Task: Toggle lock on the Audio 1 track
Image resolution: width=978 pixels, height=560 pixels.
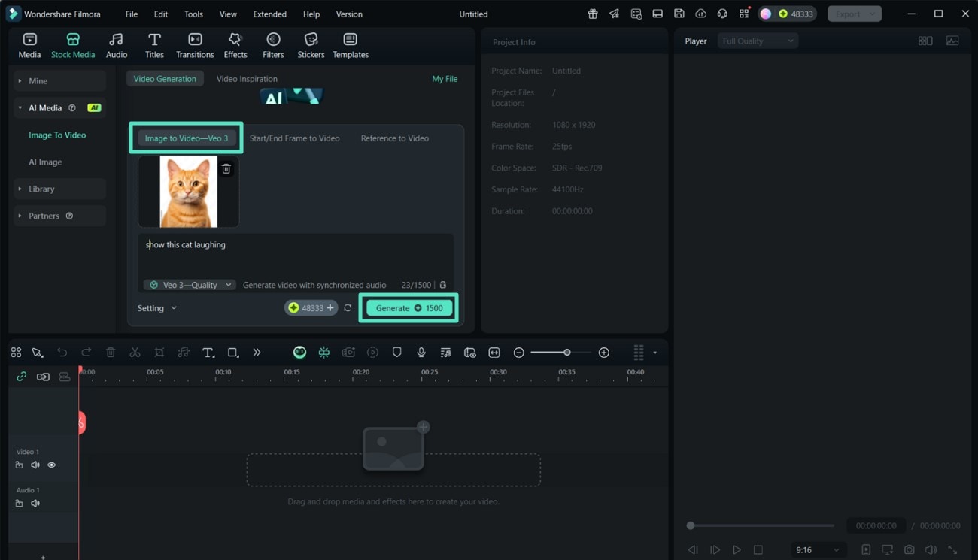Action: [20, 504]
